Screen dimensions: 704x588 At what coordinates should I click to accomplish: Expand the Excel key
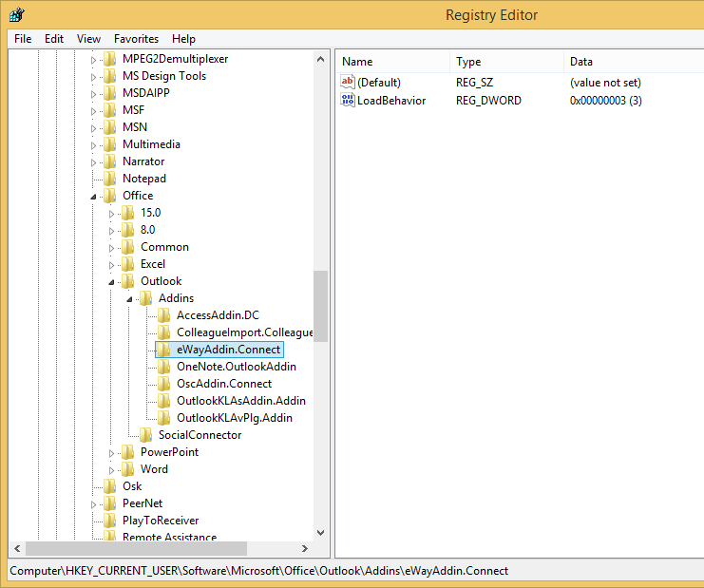[x=111, y=265]
